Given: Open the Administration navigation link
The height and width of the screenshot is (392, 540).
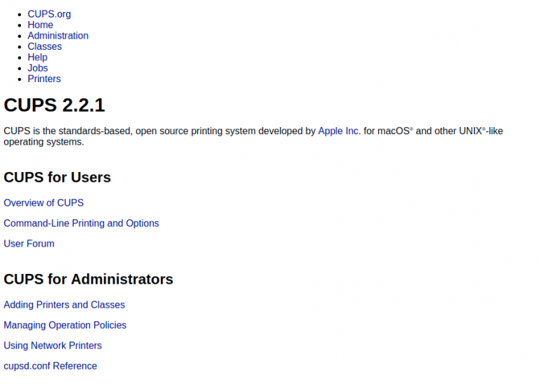Looking at the screenshot, I should 58,36.
